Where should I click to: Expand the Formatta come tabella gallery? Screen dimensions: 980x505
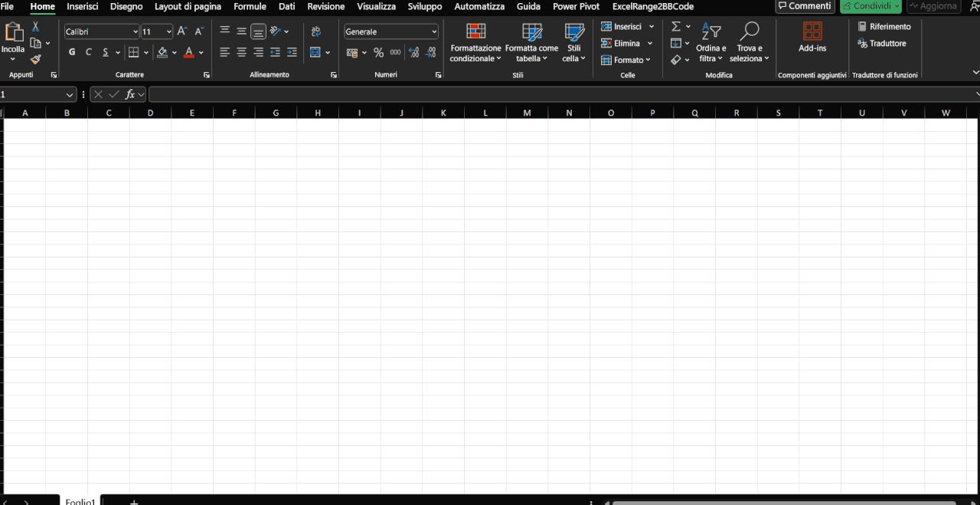point(531,43)
